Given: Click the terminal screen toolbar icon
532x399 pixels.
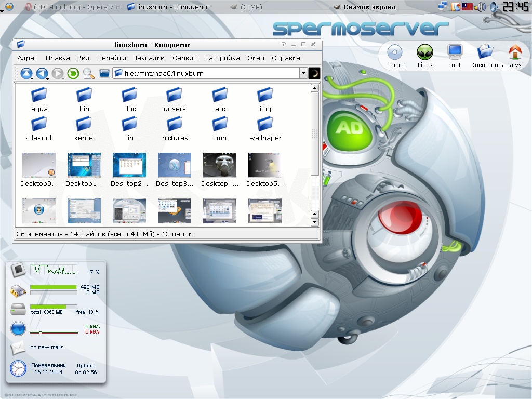Looking at the screenshot, I should click(x=104, y=73).
